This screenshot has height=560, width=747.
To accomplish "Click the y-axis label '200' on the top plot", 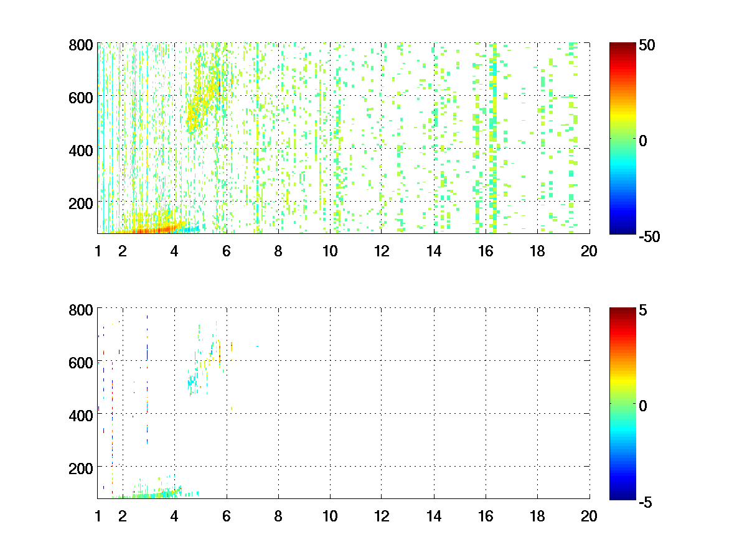I will coord(81,203).
